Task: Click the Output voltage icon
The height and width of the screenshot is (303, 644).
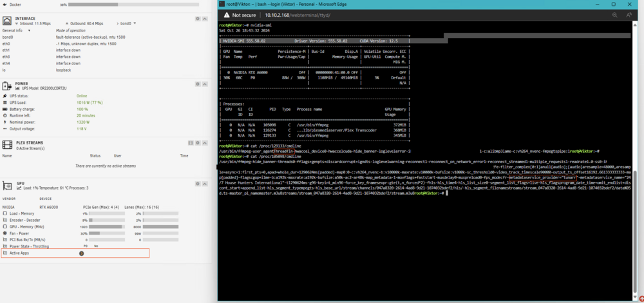Action: click(x=5, y=129)
